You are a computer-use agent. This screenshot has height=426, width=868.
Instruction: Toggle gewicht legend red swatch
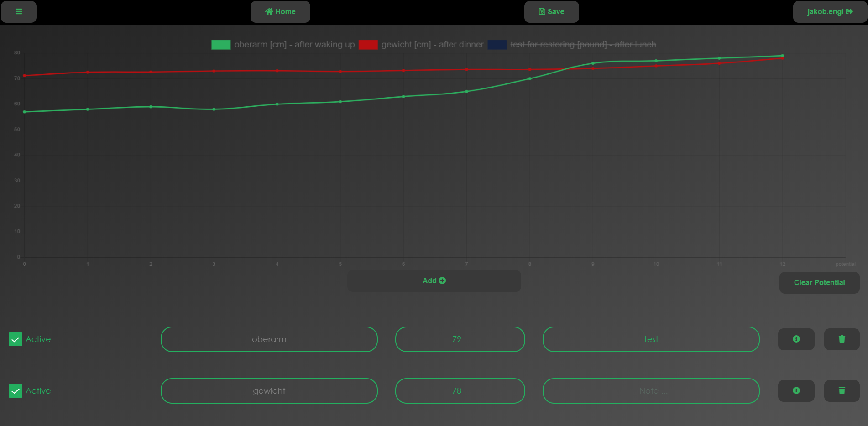[x=368, y=45]
